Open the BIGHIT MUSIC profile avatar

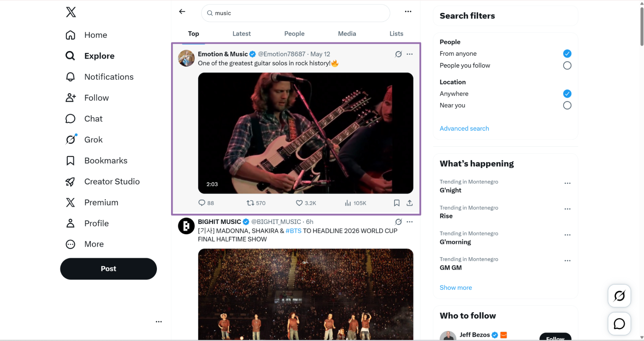click(186, 226)
